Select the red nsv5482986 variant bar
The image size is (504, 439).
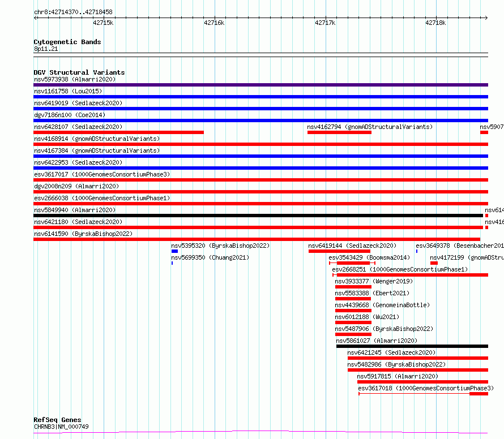point(418,370)
